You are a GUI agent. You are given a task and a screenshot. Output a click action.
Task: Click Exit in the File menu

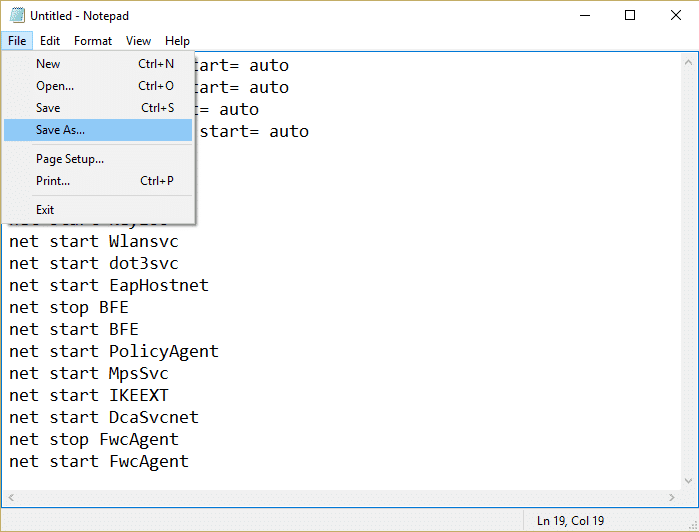(x=45, y=210)
